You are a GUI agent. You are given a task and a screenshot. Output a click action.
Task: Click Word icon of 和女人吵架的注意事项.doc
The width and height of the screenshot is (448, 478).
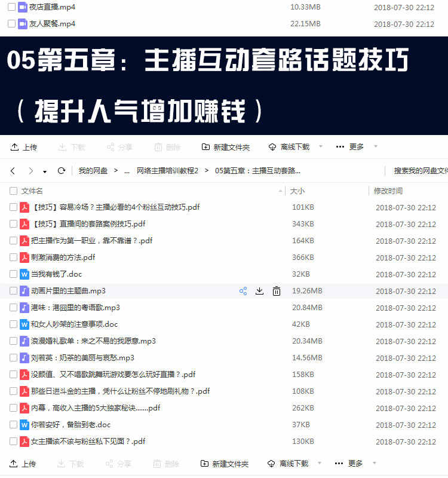[x=24, y=324]
